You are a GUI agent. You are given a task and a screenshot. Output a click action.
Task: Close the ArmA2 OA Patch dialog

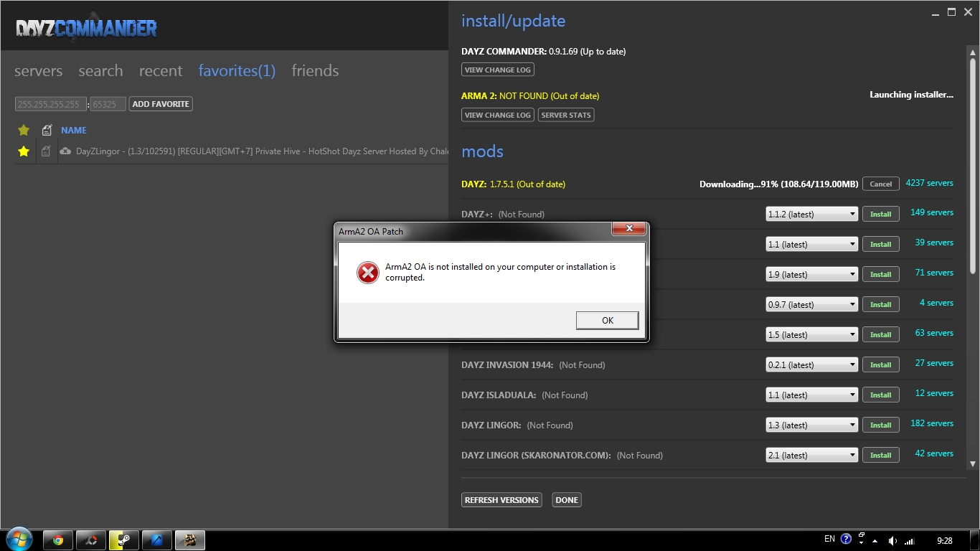point(629,229)
